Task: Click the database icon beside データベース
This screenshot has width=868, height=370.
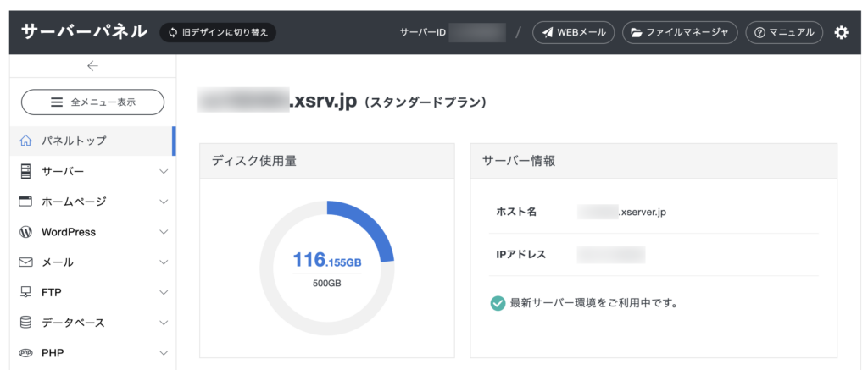Action: (x=25, y=323)
